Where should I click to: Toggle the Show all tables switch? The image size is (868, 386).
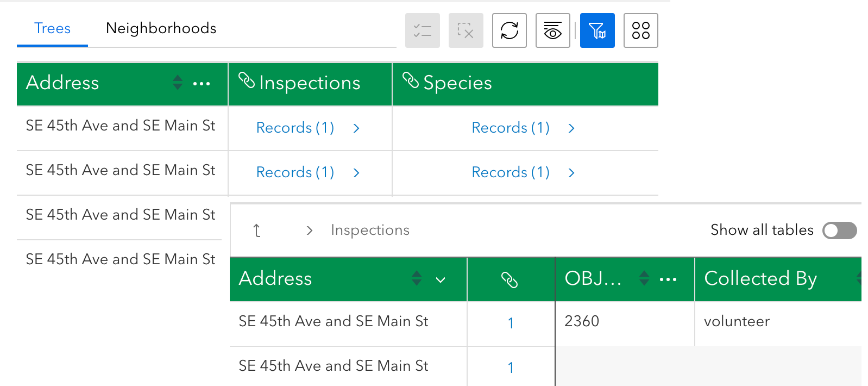(x=839, y=231)
